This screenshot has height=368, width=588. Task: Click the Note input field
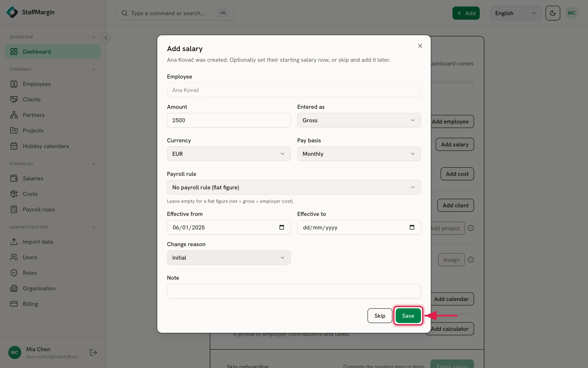[x=294, y=291]
